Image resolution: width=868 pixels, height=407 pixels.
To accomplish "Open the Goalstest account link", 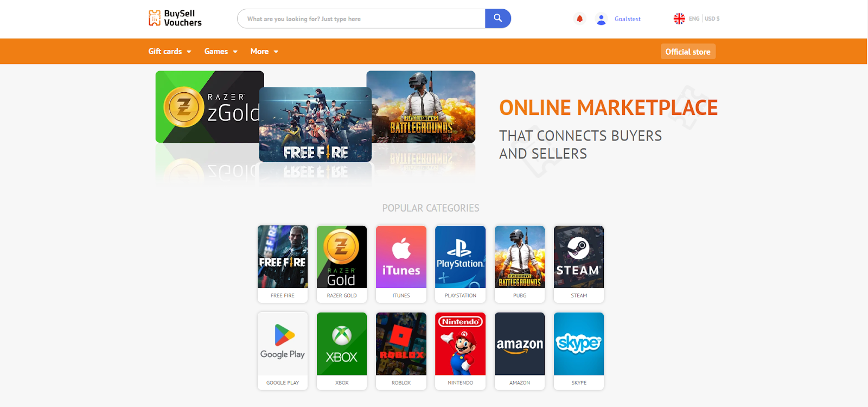I will click(x=628, y=19).
